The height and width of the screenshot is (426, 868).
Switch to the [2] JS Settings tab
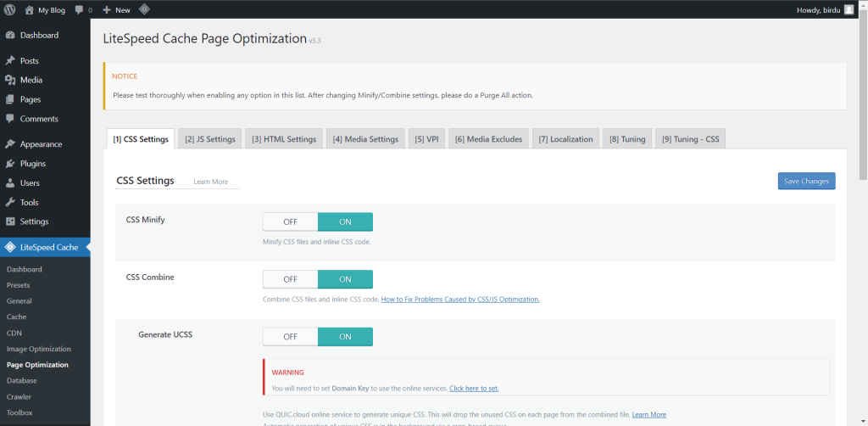click(210, 139)
